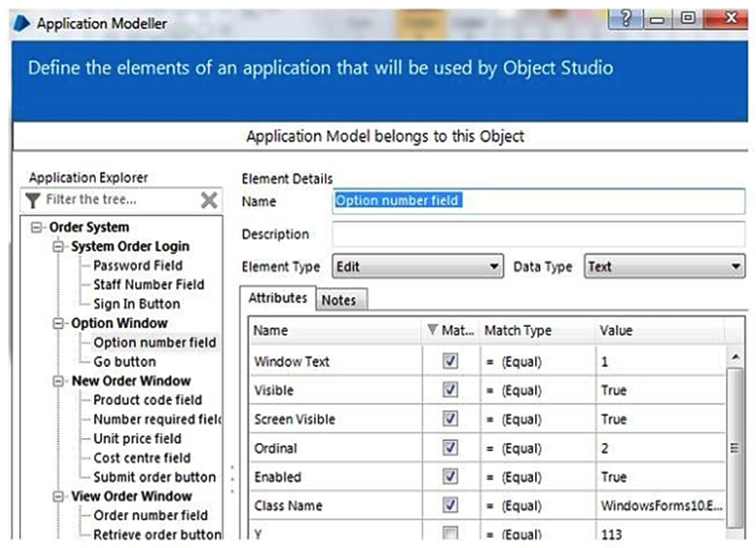This screenshot has height=548, width=756.
Task: Uncheck the Visible attribute match checkbox
Action: pyautogui.click(x=450, y=390)
